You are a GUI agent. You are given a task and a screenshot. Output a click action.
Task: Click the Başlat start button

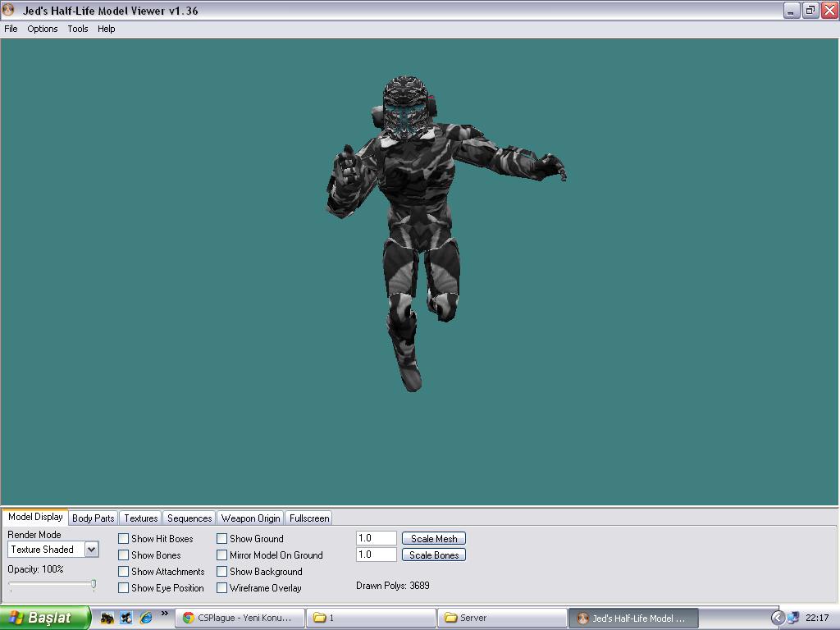coord(44,618)
